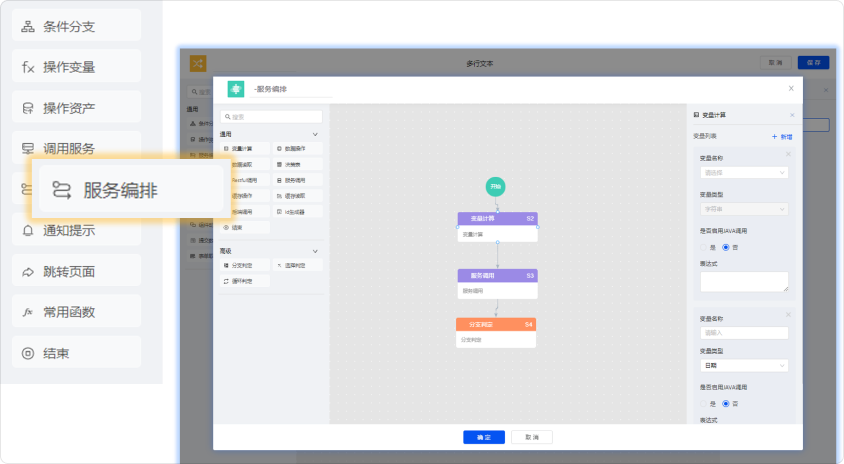Image resolution: width=844 pixels, height=464 pixels.
Task: Click 新增 to add a variable
Action: pos(782,136)
